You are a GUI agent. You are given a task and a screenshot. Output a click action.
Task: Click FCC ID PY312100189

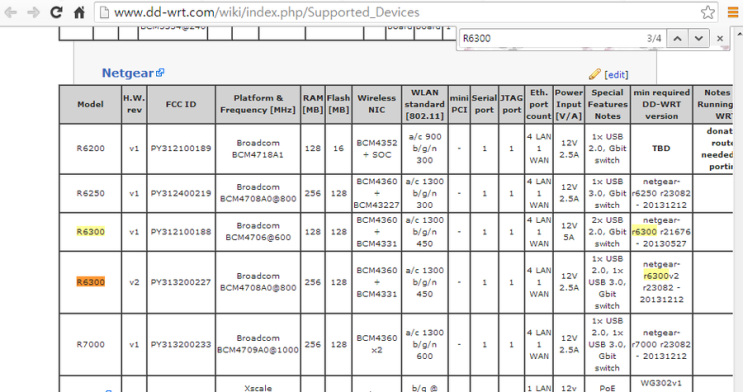point(181,149)
